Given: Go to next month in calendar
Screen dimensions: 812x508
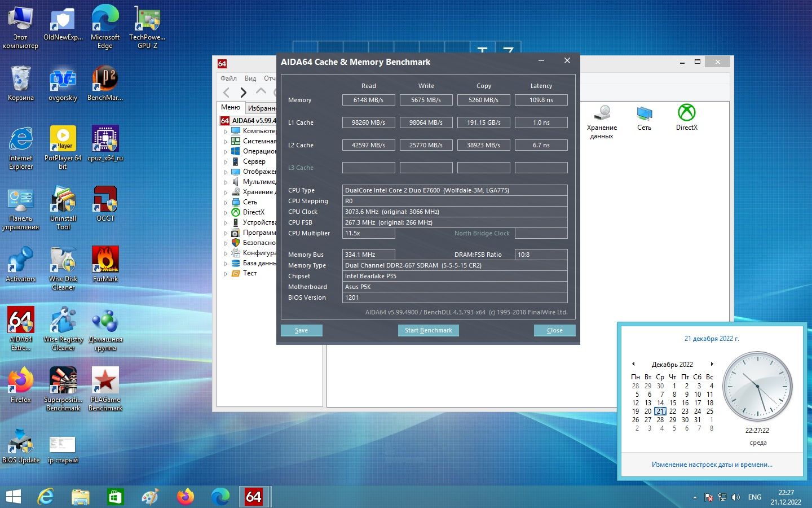Looking at the screenshot, I should [x=712, y=364].
